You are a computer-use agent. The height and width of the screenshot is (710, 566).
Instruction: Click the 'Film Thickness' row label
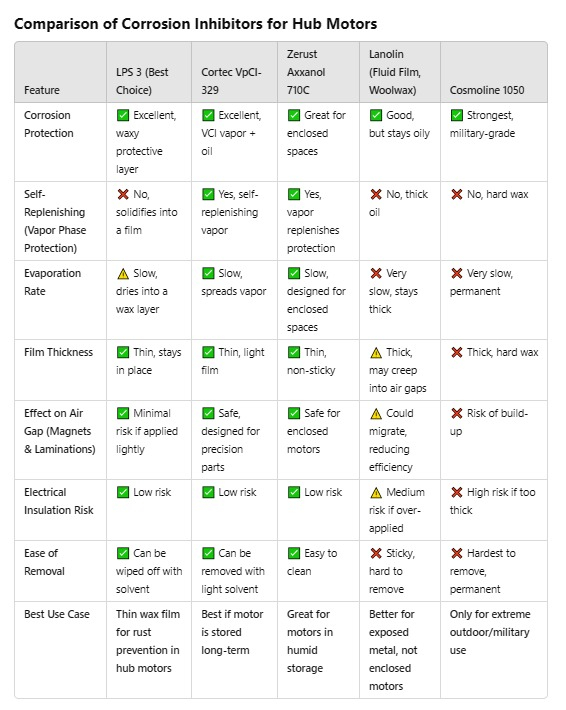[x=58, y=352]
